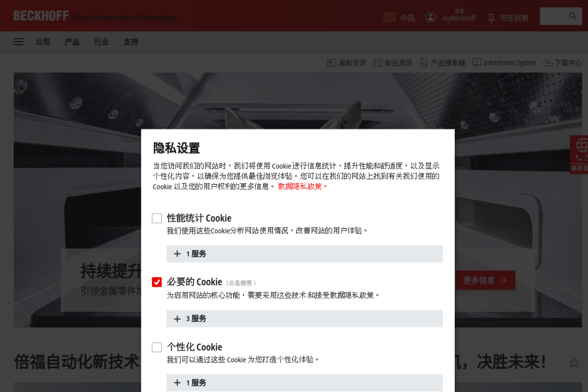Open the 产品 menu

coord(72,42)
